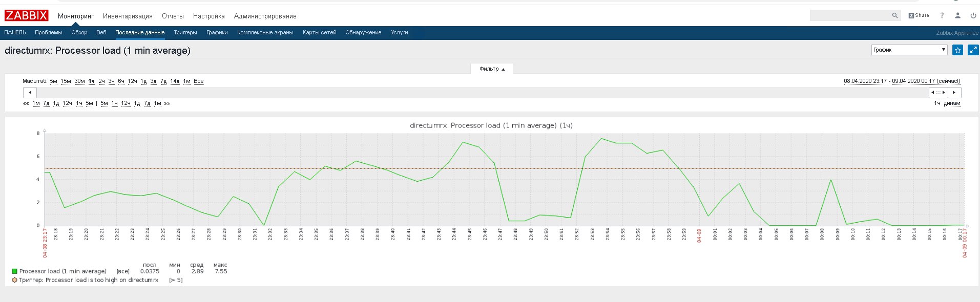Open the Zabbix Share link
The height and width of the screenshot is (302, 980).
(x=919, y=15)
